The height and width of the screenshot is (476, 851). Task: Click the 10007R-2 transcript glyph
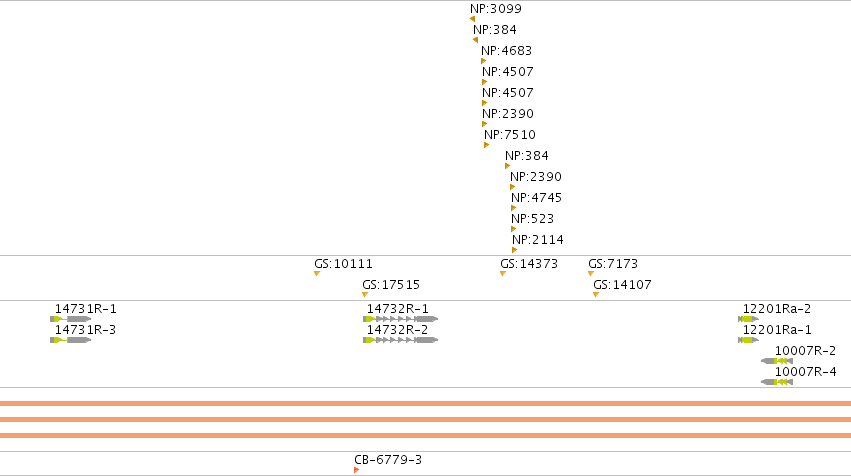tap(777, 361)
